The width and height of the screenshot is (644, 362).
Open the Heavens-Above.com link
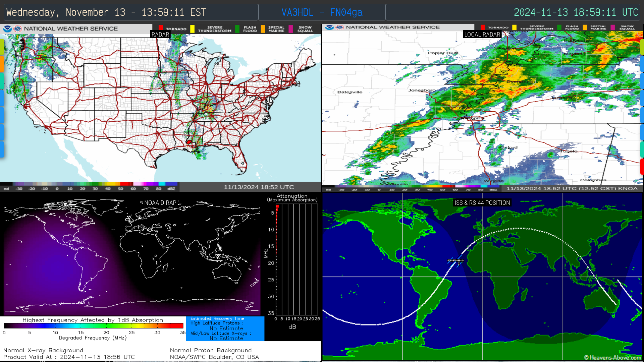[x=612, y=357]
